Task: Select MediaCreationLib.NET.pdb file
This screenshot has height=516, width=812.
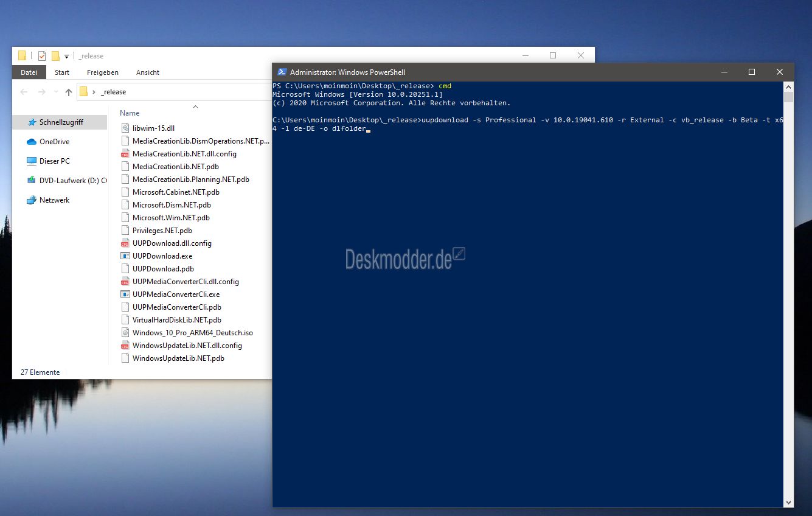Action: [176, 167]
